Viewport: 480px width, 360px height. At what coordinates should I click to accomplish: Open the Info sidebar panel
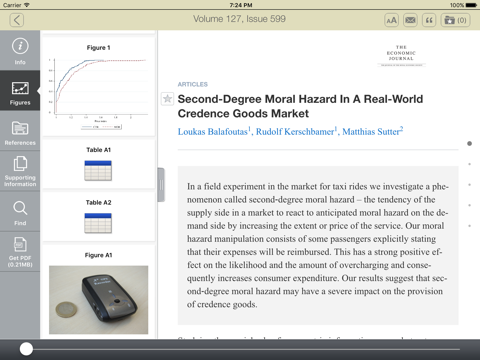[x=20, y=51]
